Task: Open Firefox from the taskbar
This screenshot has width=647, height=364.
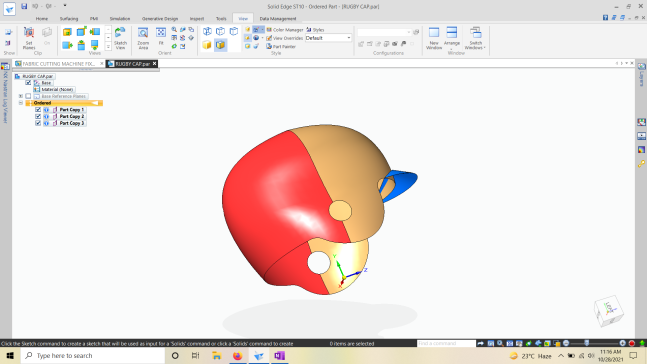Action: pyautogui.click(x=238, y=355)
